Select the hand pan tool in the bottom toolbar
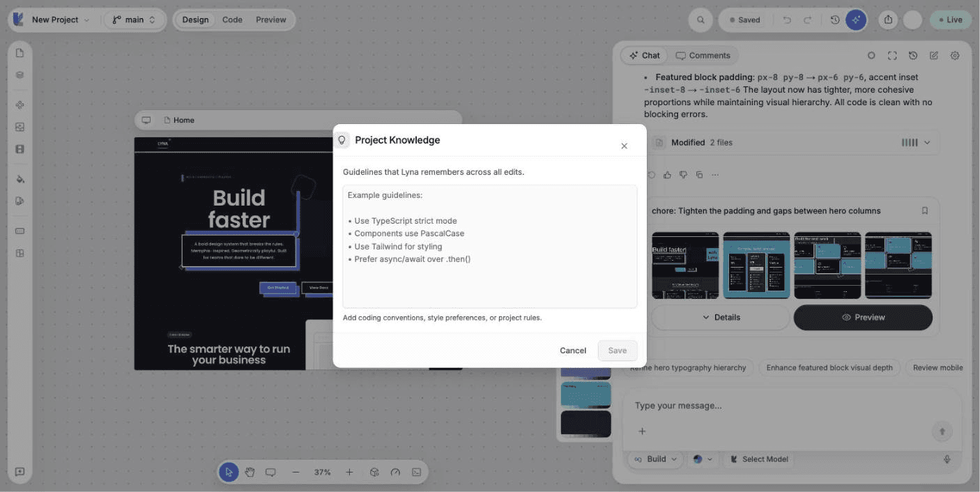Image resolution: width=980 pixels, height=492 pixels. click(250, 472)
